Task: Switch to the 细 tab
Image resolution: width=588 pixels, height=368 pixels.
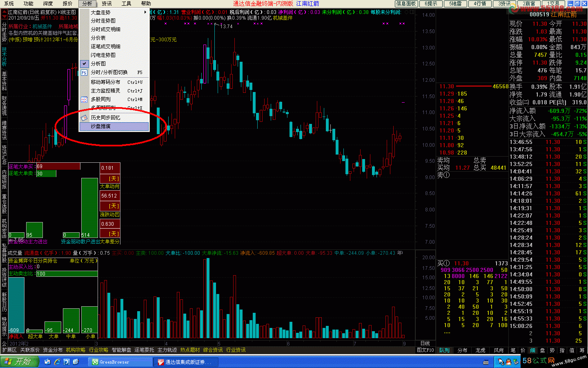Action: point(533,350)
